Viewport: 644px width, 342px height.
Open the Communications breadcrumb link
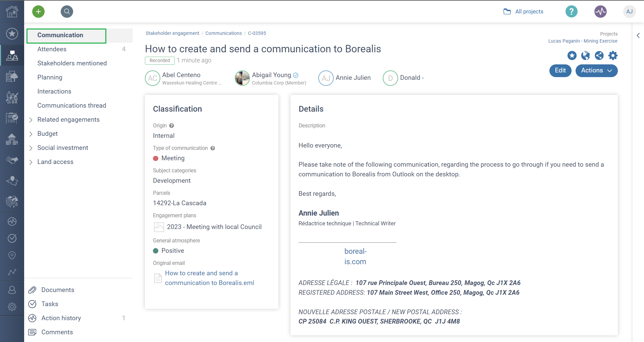pos(223,33)
